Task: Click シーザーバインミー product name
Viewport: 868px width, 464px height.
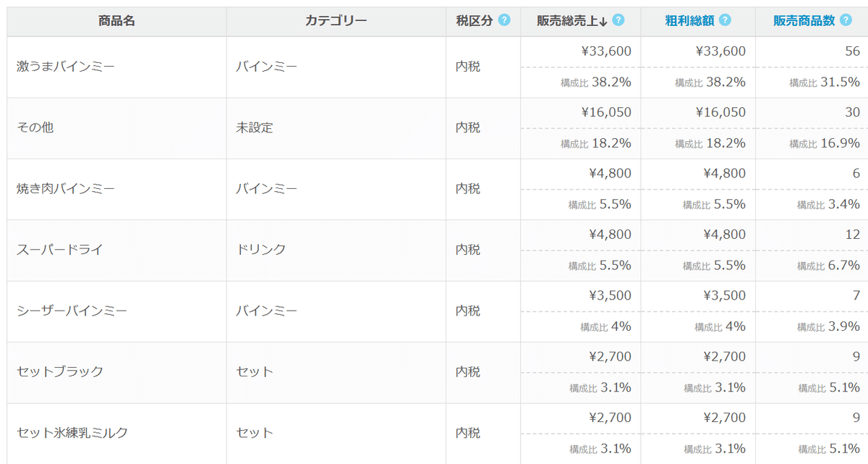Action: point(72,311)
